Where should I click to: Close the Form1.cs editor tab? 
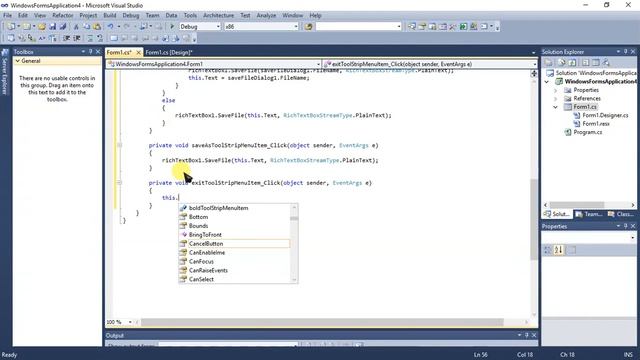138,52
